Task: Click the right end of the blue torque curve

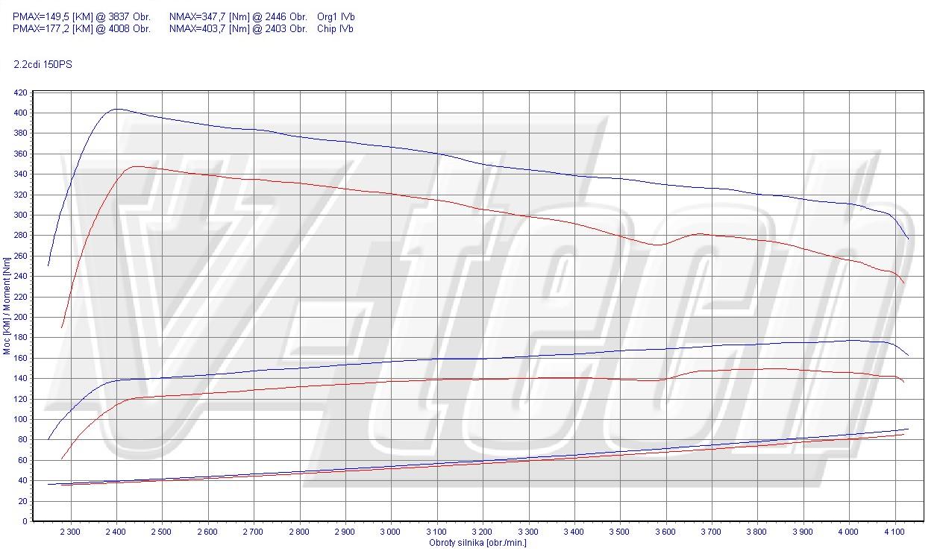Action: click(908, 239)
